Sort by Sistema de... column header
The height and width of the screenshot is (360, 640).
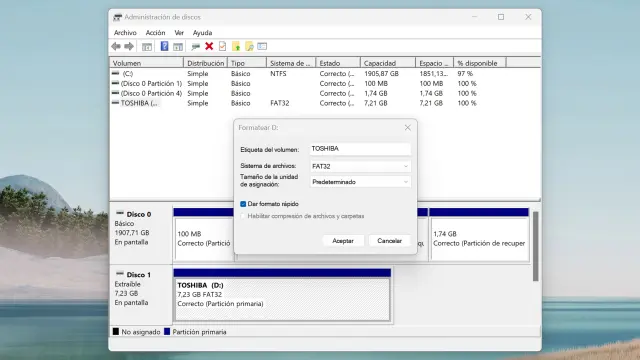291,63
